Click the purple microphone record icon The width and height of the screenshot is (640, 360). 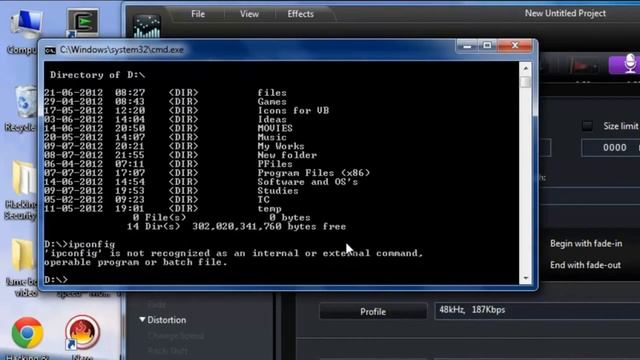click(630, 64)
